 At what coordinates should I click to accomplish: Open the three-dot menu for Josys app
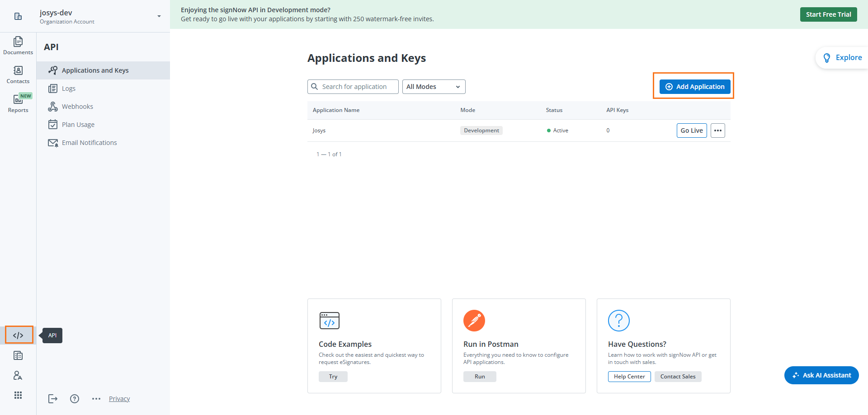[717, 131]
